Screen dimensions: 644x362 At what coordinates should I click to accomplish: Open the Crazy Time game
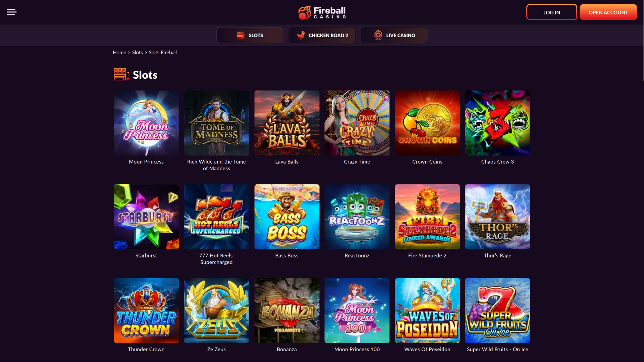357,123
